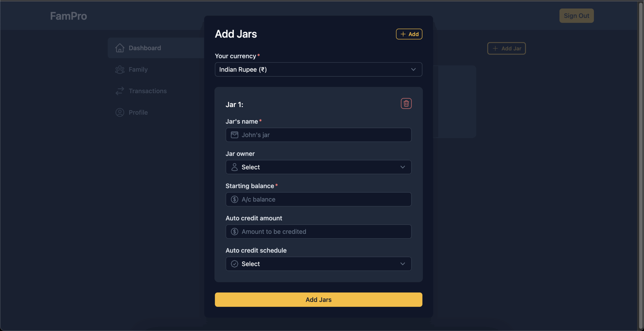Click the plus Add button in dialog header

409,34
